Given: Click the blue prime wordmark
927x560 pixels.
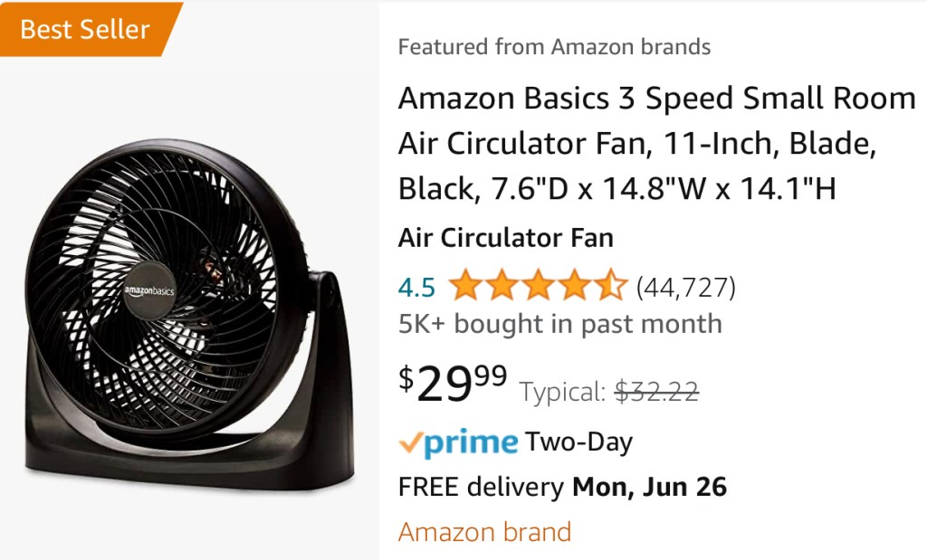Looking at the screenshot, I should (471, 443).
